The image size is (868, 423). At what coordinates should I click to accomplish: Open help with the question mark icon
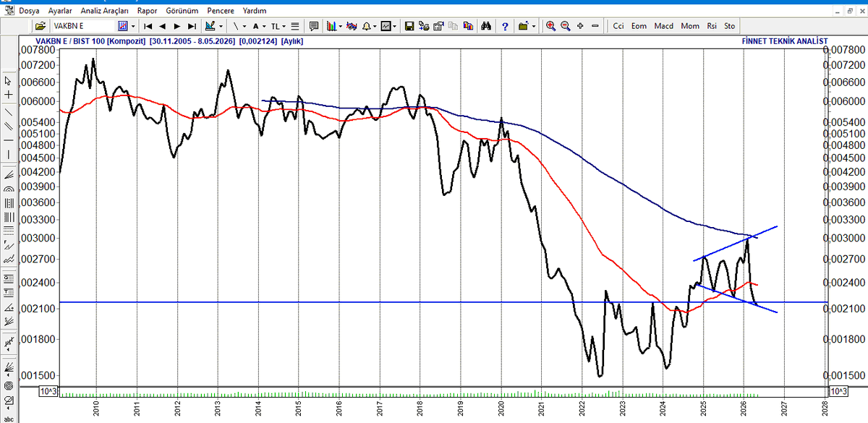coord(505,26)
